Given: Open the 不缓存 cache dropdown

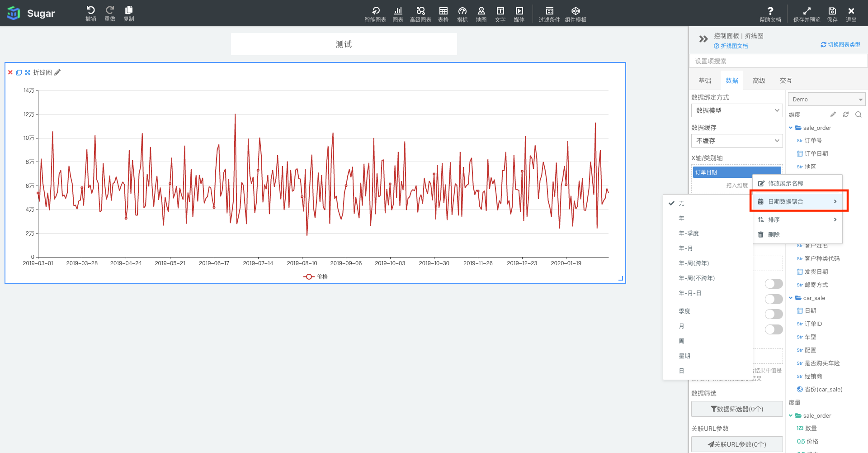Looking at the screenshot, I should click(x=736, y=141).
